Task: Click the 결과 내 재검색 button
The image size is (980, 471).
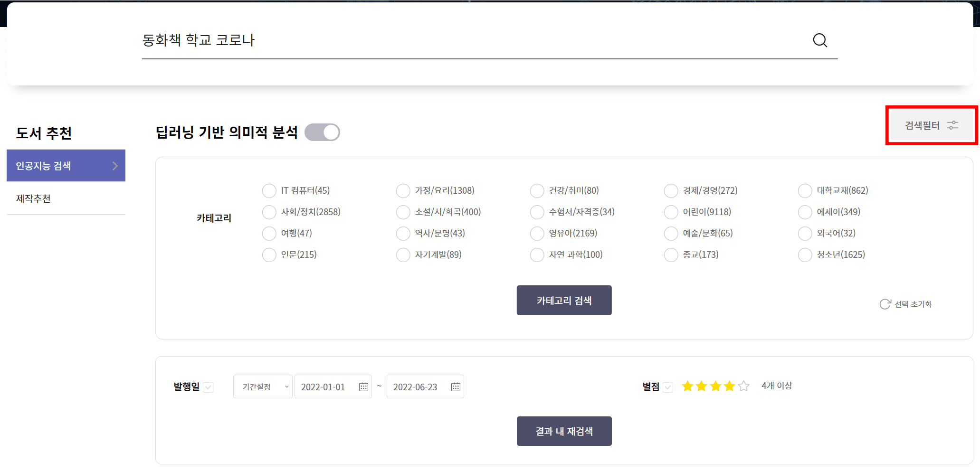Action: (564, 431)
